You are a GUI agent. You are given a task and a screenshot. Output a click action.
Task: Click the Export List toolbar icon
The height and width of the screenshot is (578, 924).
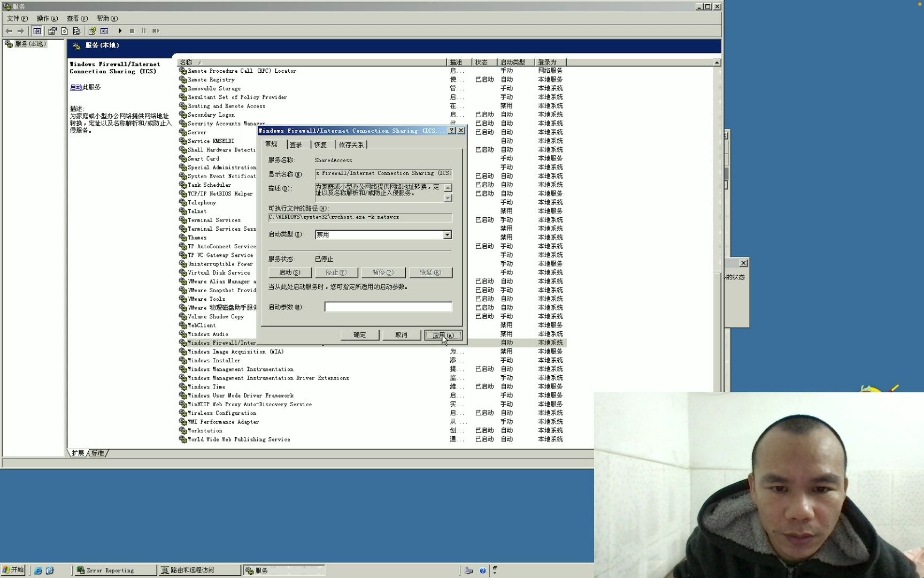(x=76, y=31)
